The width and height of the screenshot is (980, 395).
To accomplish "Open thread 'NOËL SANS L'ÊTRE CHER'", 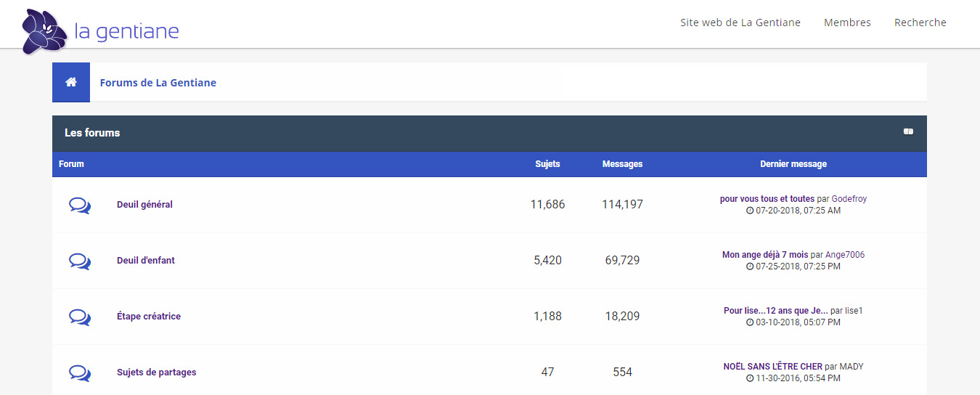I will pos(773,367).
